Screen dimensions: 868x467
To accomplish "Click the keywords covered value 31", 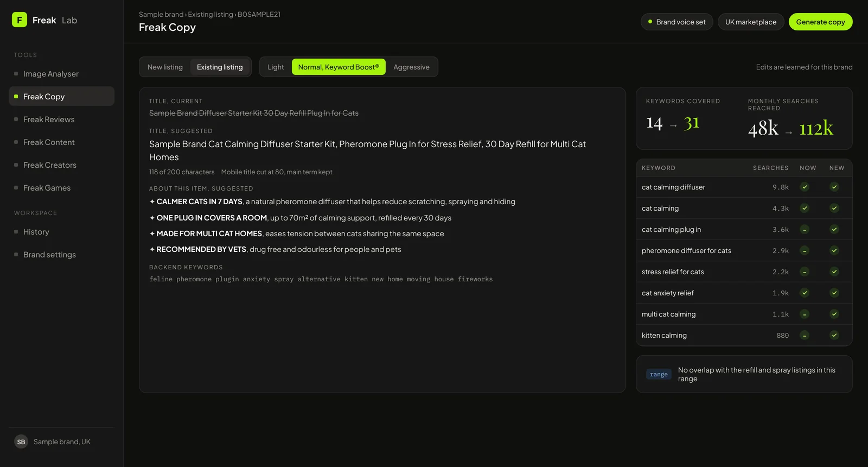I will (x=691, y=123).
